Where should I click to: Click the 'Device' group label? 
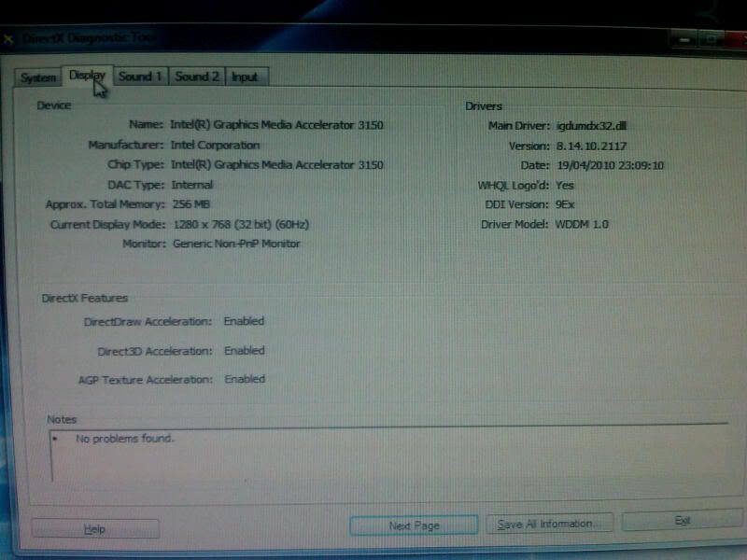point(54,105)
